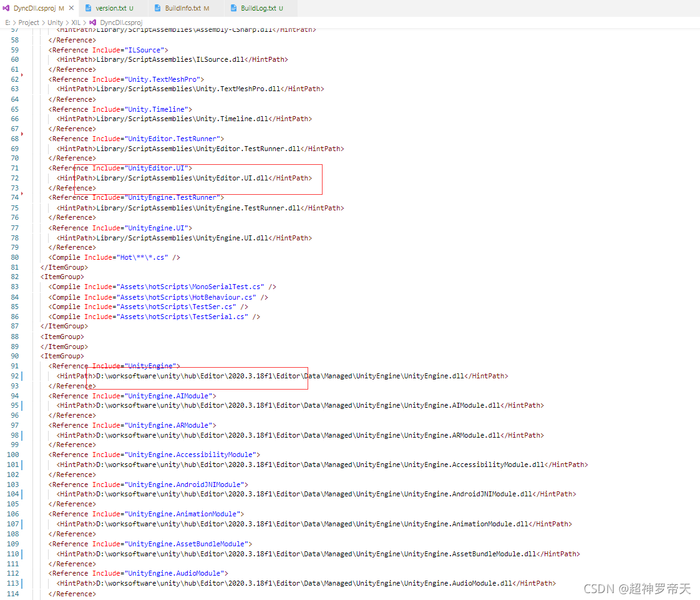Click the AccessibilityModule Reference Include line
Viewport: 700px width, 600px height.
click(154, 455)
